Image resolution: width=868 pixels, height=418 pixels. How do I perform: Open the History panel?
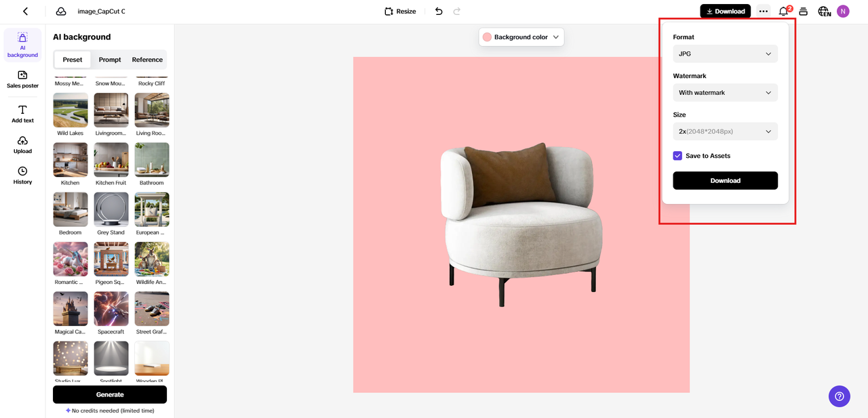[22, 175]
